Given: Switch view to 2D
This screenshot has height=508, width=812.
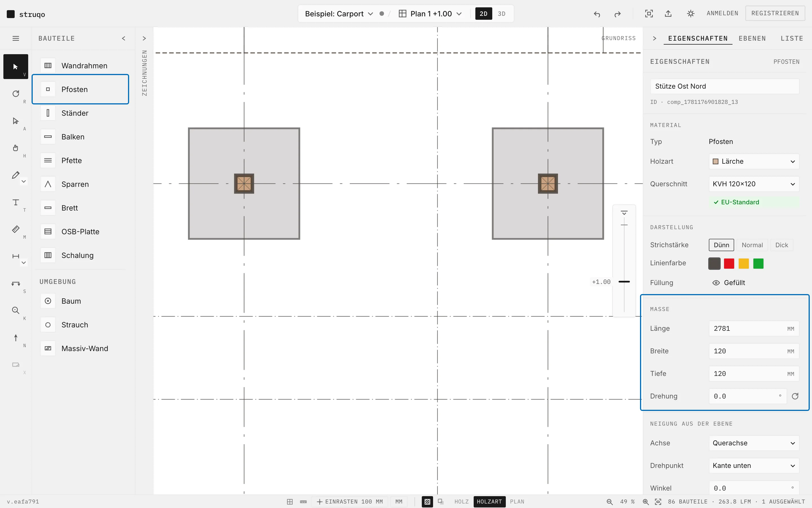Looking at the screenshot, I should [x=484, y=14].
